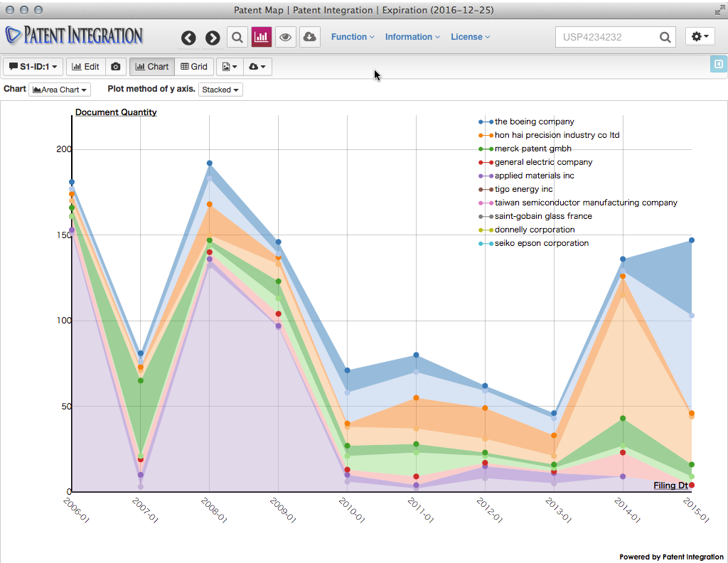Image resolution: width=728 pixels, height=563 pixels.
Task: Toggle the eye view icon
Action: point(286,37)
